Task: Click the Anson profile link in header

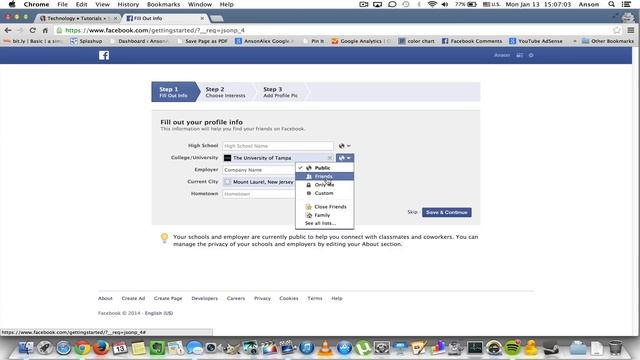Action: (x=502, y=55)
